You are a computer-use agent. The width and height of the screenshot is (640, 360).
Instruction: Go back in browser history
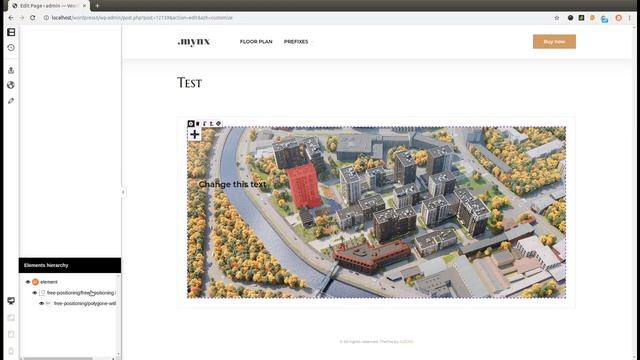(11, 18)
